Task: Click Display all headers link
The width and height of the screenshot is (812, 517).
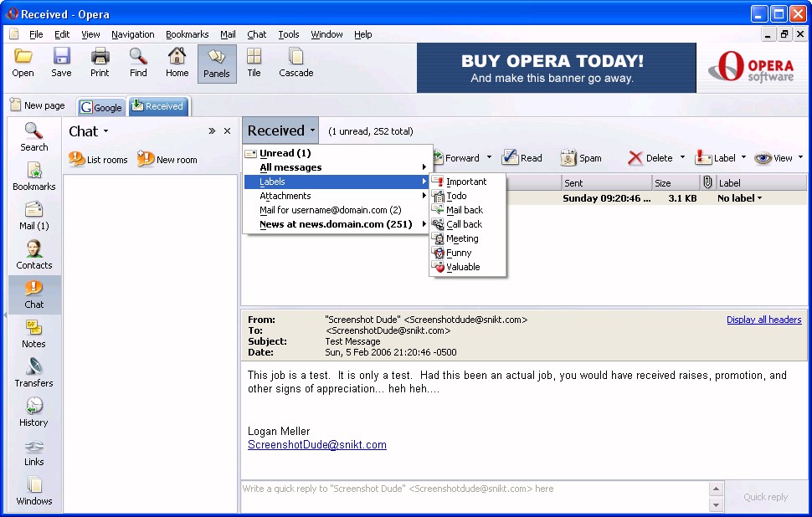Action: click(x=763, y=320)
